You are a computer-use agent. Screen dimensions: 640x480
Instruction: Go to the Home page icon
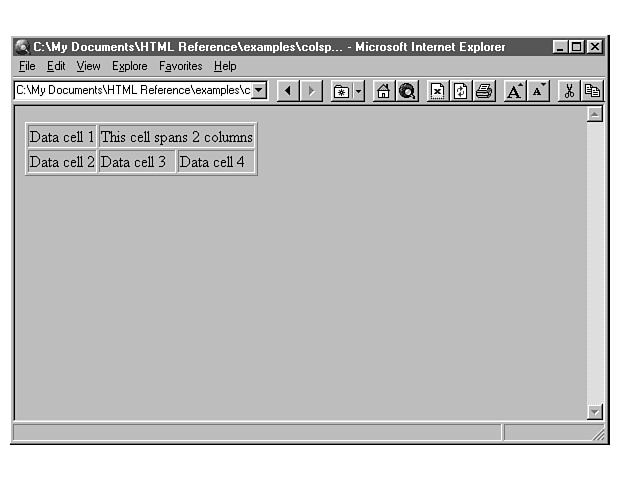(383, 91)
